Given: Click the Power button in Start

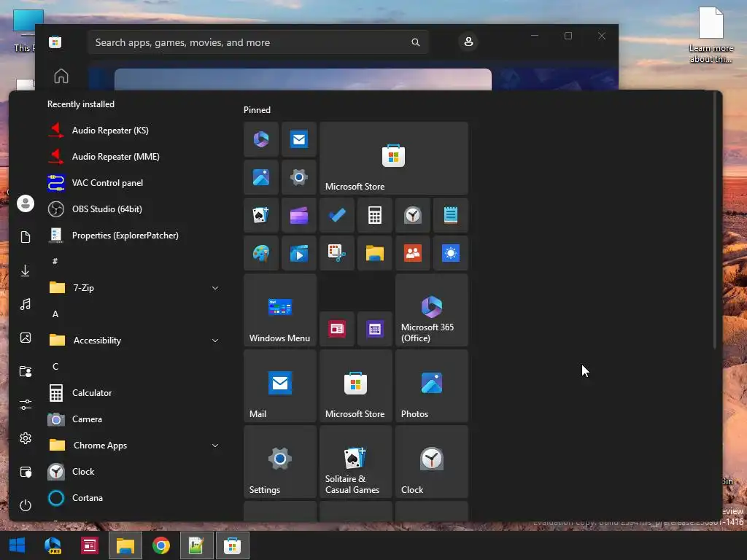Looking at the screenshot, I should [26, 505].
